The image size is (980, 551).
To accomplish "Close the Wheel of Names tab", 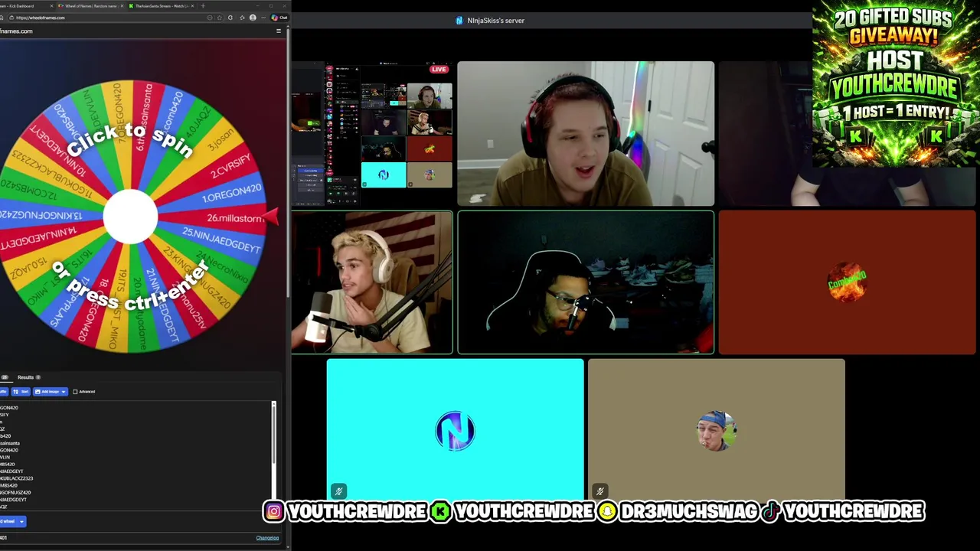I will click(x=122, y=6).
